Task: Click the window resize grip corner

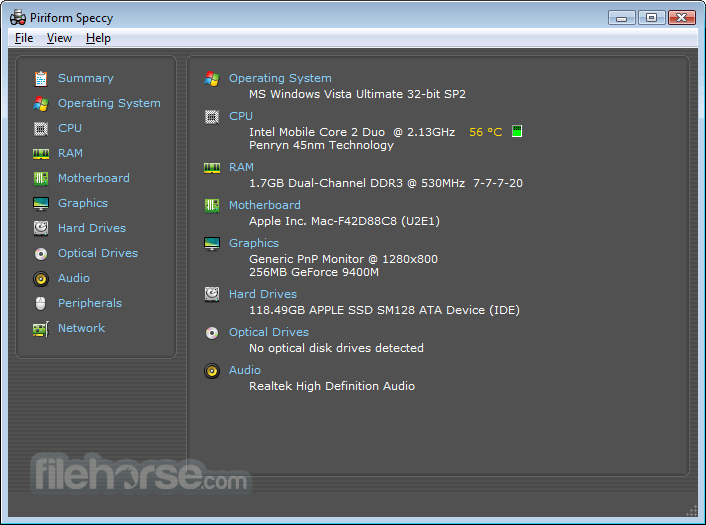Action: pos(692,511)
